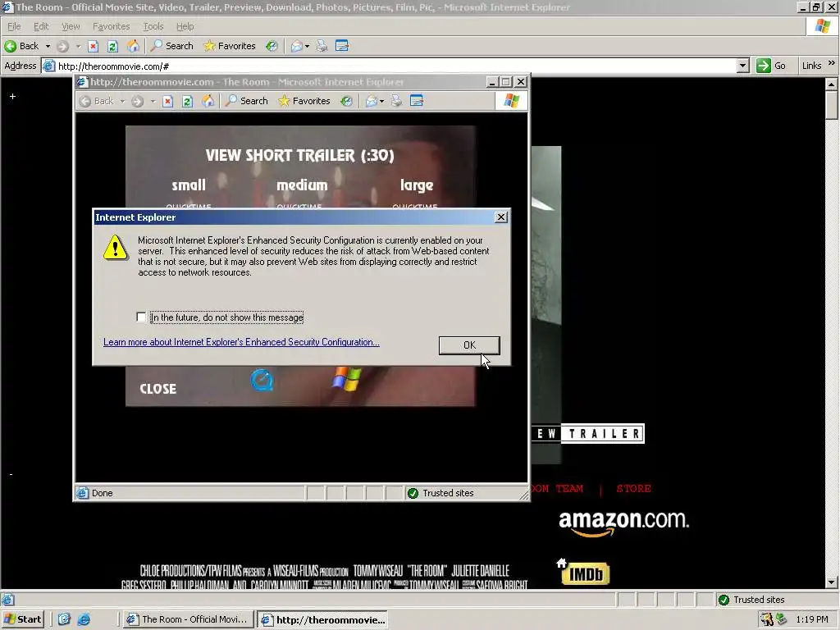Click scroll up arrow on main scrollbar
840x630 pixels.
[x=832, y=84]
